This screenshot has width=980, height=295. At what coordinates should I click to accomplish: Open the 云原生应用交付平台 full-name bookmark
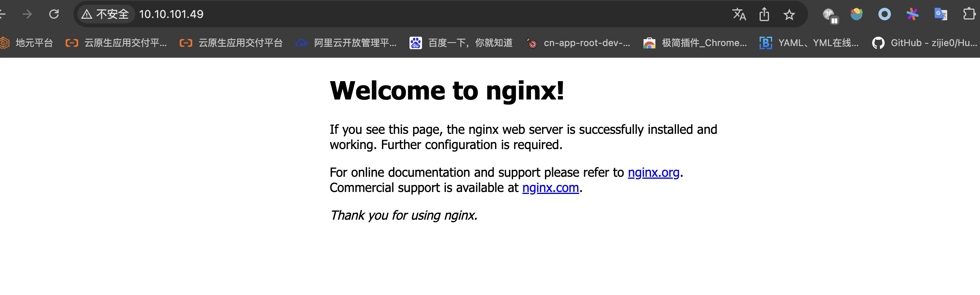click(x=231, y=43)
